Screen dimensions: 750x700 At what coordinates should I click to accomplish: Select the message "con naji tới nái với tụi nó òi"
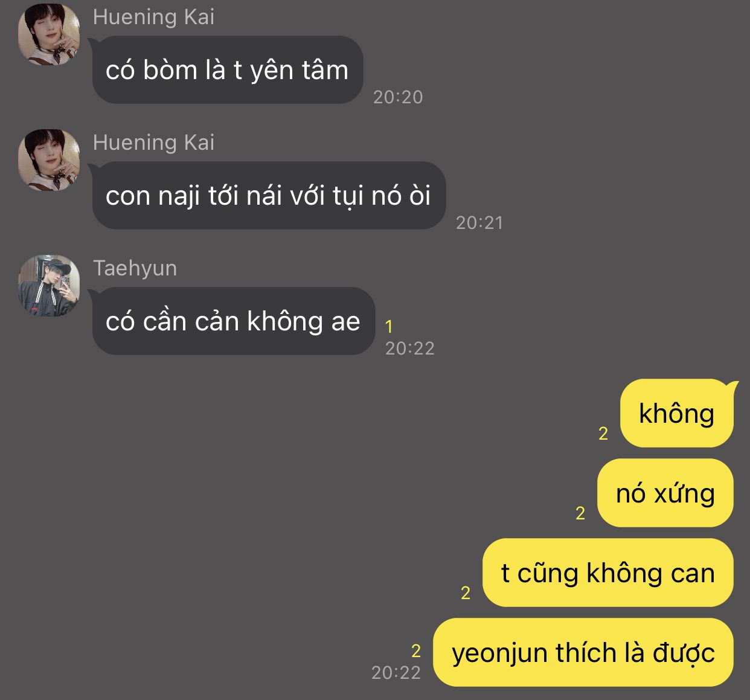point(269,196)
